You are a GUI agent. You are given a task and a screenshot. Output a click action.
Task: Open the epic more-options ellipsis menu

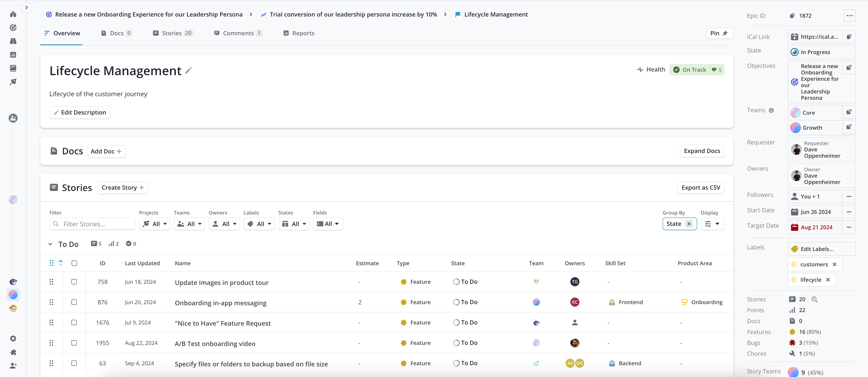click(849, 15)
